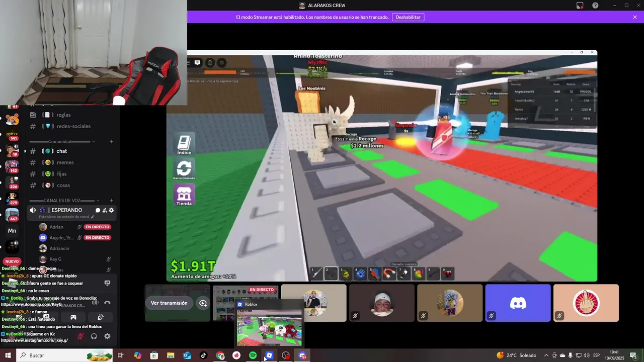
Task: Jump to NUEVO unread servers indicator
Action: click(x=12, y=261)
